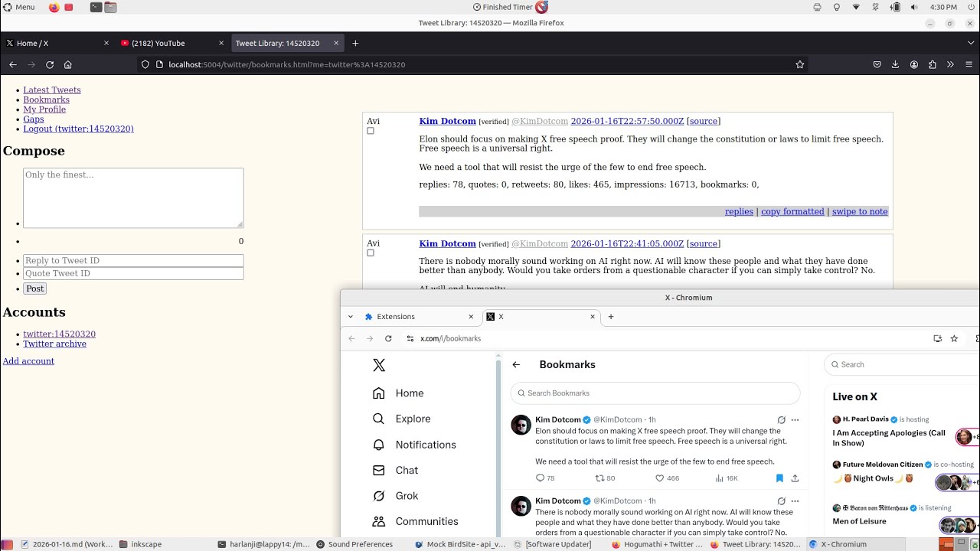The height and width of the screenshot is (551, 980).
Task: Like the tweet with 466 likes
Action: [659, 478]
